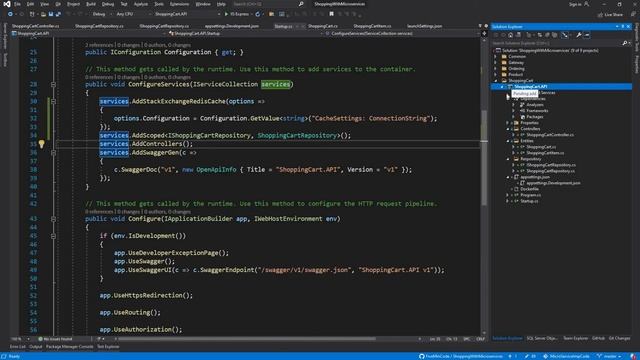Click Navigate Backward toolbar icon
The image size is (640, 360).
click(x=10, y=14)
